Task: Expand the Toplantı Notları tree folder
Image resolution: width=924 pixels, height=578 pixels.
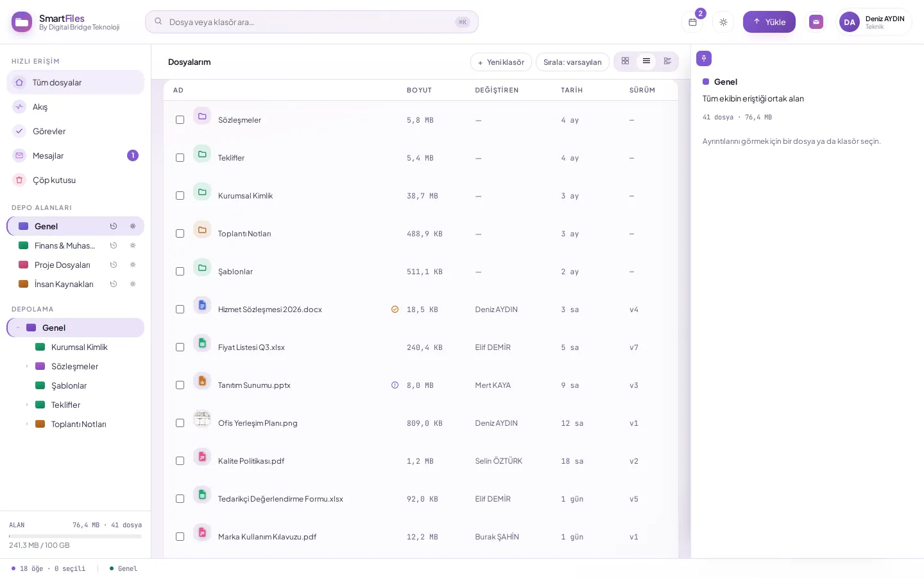Action: click(27, 424)
